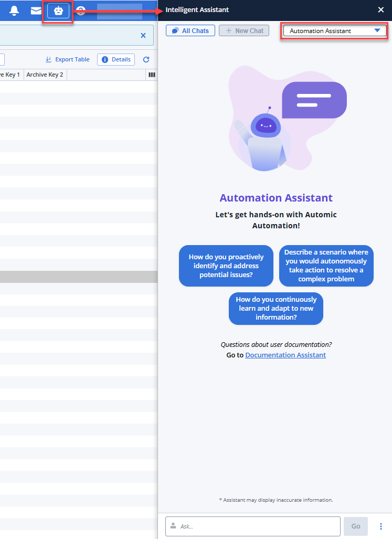392x539 pixels.
Task: Open the three-dot options beside Go
Action: tap(381, 526)
